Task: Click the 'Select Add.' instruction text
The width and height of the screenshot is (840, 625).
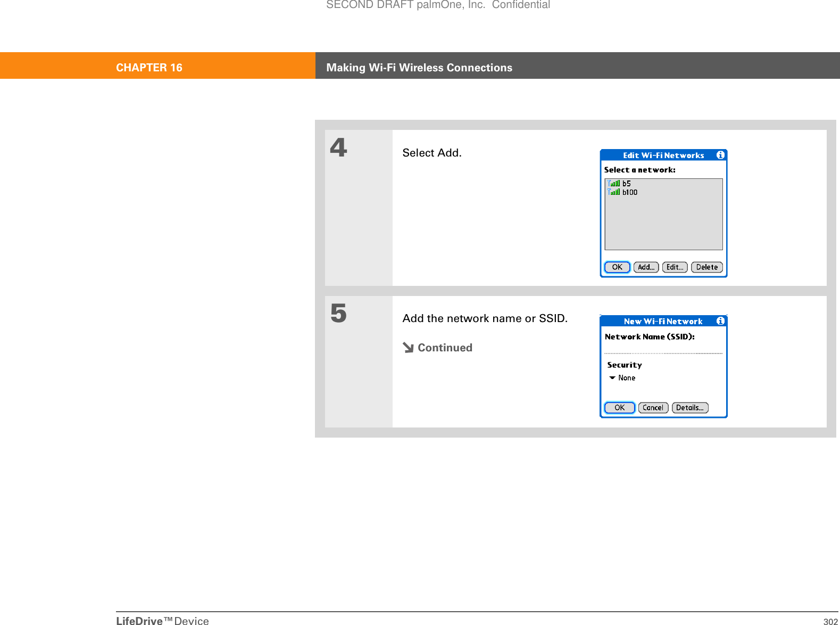Action: (x=432, y=153)
